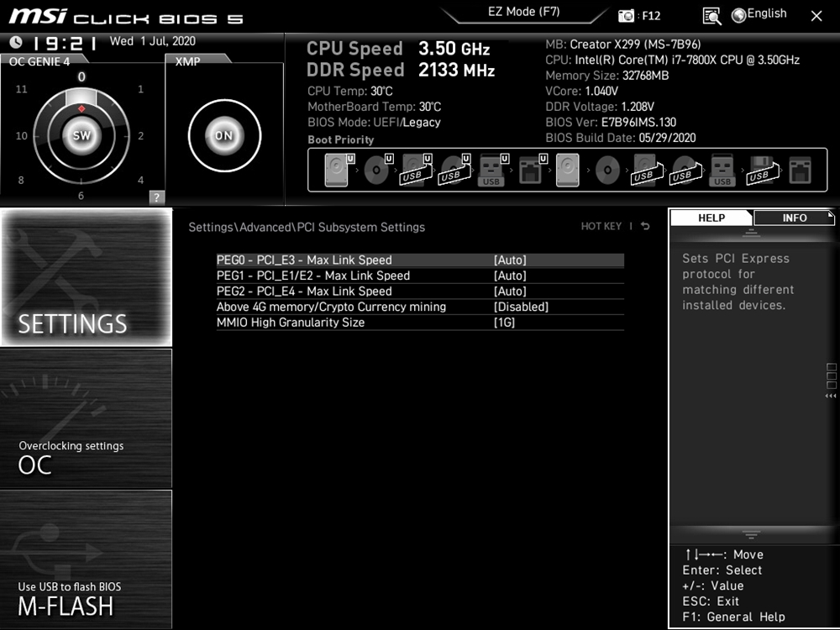Open the OC Genie question mark help
Viewport: 840px width, 630px height.
tap(156, 197)
